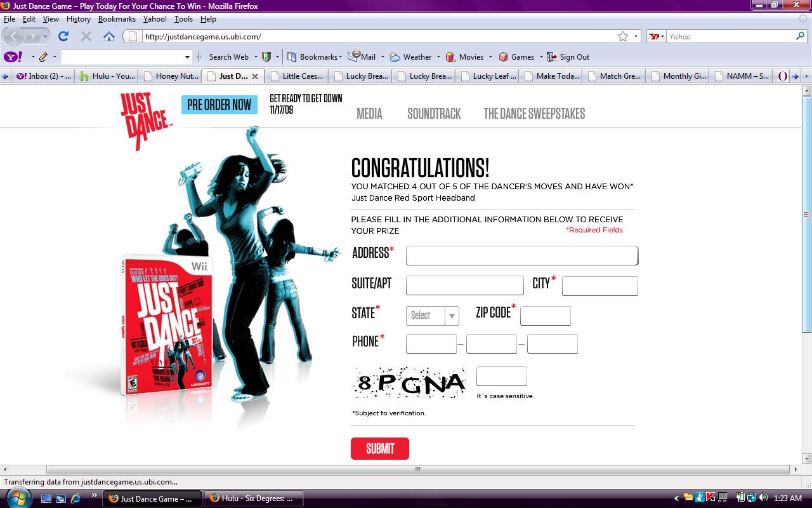812x508 pixels.
Task: Open The Dance Sweepstakes link
Action: pos(534,114)
